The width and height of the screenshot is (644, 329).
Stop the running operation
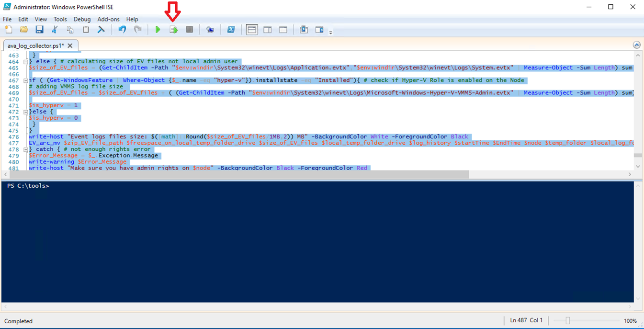[x=189, y=29]
